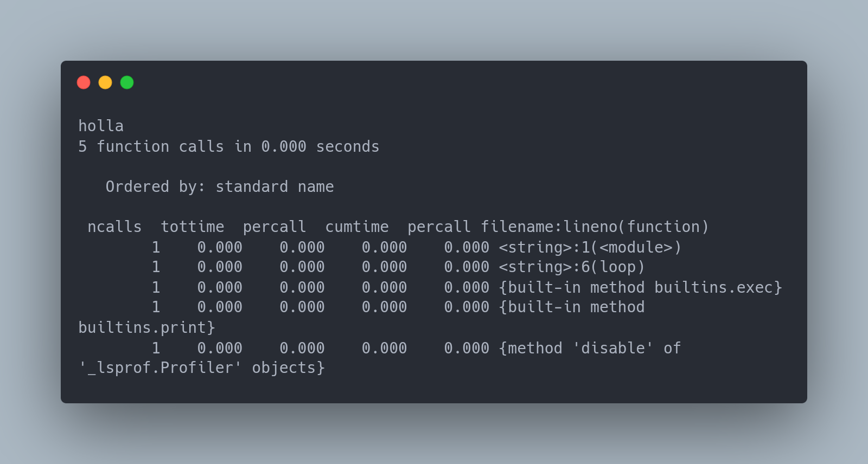Image resolution: width=868 pixels, height=464 pixels.
Task: Click the "{method 'disable' of" entry
Action: click(590, 348)
